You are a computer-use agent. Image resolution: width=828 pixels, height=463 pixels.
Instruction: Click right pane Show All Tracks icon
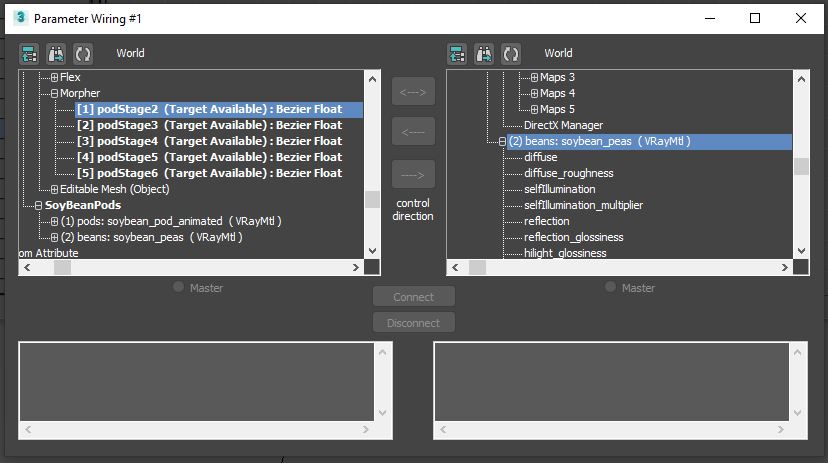tap(457, 53)
